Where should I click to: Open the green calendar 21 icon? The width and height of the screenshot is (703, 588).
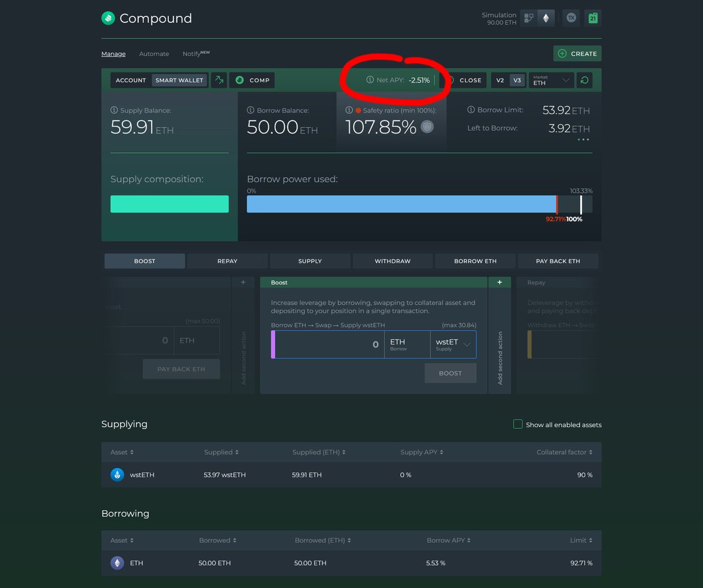coord(593,18)
